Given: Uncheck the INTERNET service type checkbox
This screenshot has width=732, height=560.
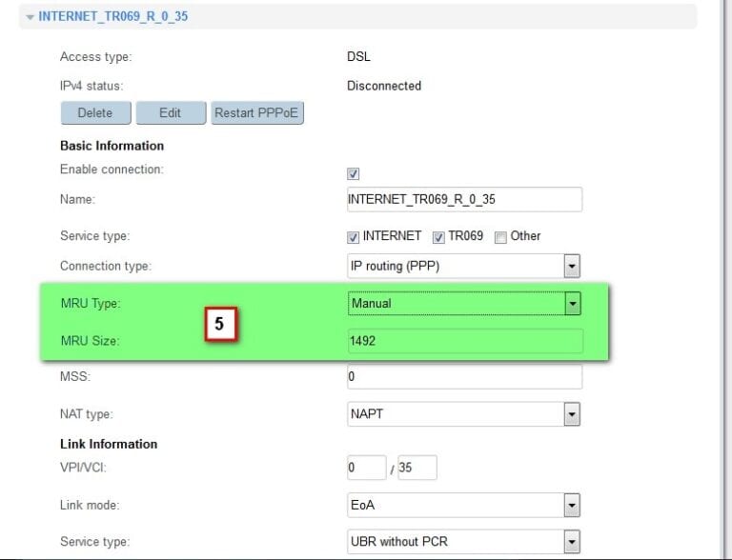Looking at the screenshot, I should click(x=354, y=237).
